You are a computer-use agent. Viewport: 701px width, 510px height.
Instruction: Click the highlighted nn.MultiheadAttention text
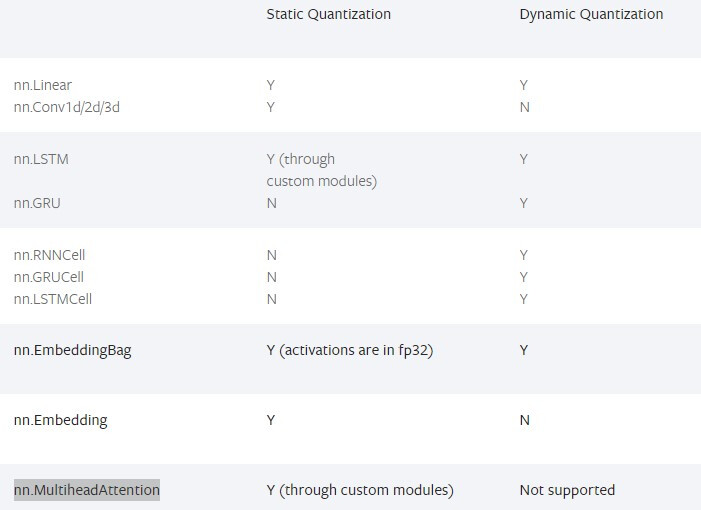coord(87,490)
